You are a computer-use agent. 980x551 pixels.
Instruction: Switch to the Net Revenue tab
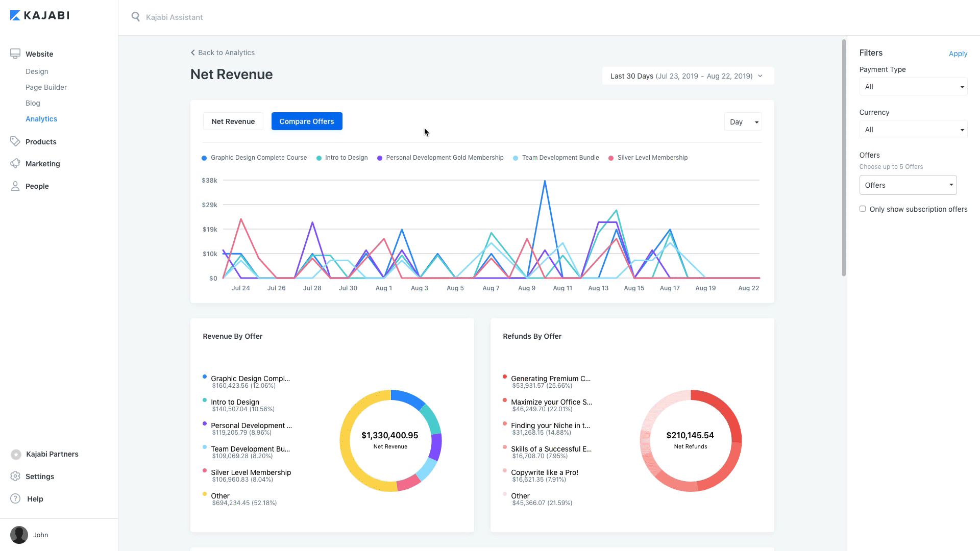pyautogui.click(x=233, y=121)
